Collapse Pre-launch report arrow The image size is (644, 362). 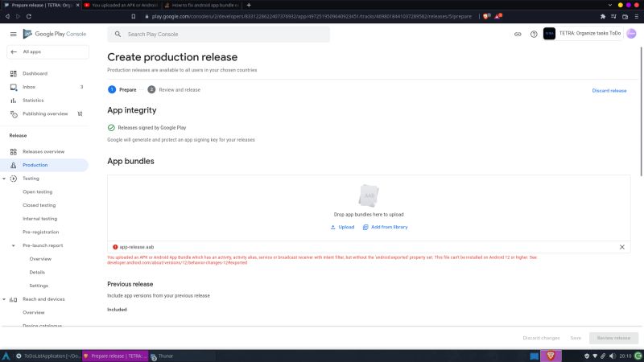13,245
